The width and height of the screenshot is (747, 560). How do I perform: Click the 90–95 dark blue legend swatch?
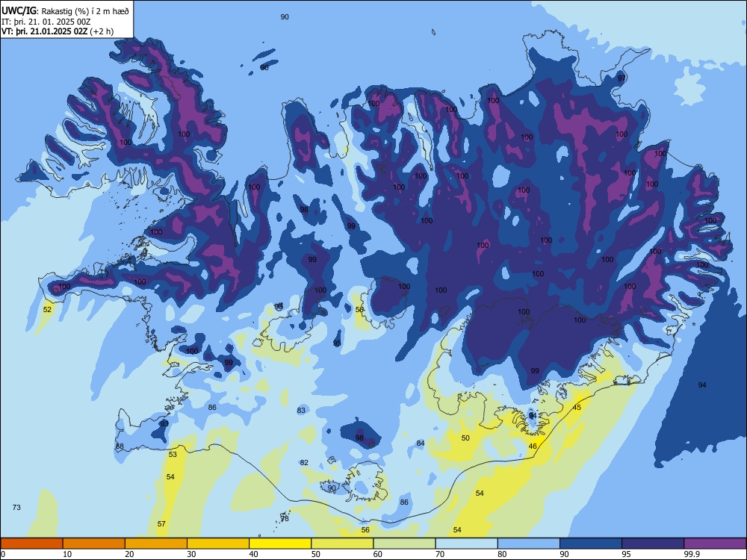(x=591, y=544)
